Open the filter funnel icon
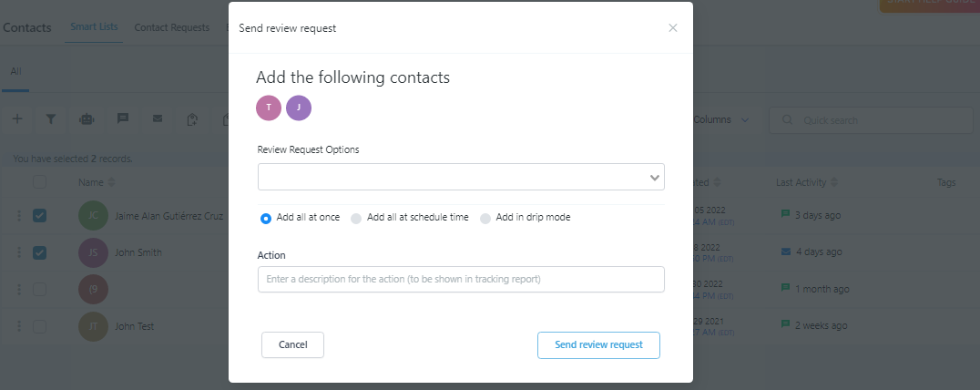Viewport: 980px width, 390px height. pos(51,118)
